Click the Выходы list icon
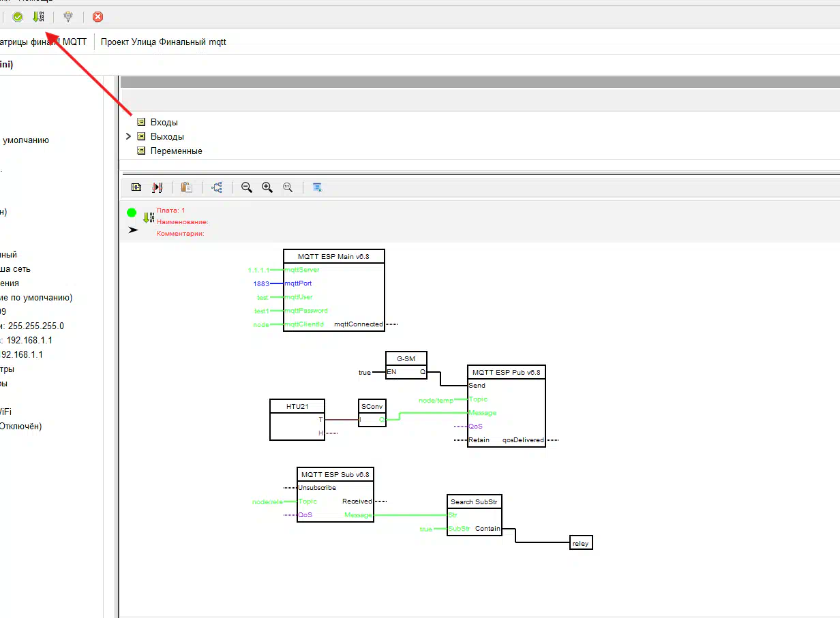This screenshot has width=840, height=618. [x=141, y=136]
